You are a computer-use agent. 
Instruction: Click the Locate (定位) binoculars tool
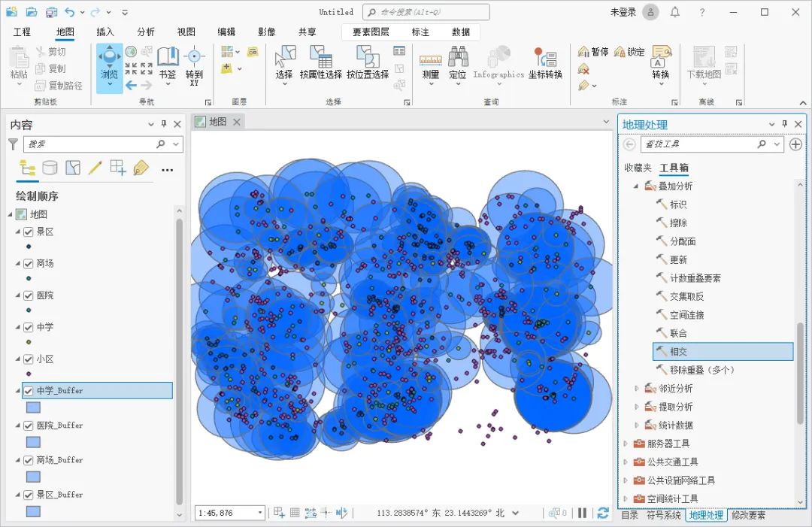(458, 64)
